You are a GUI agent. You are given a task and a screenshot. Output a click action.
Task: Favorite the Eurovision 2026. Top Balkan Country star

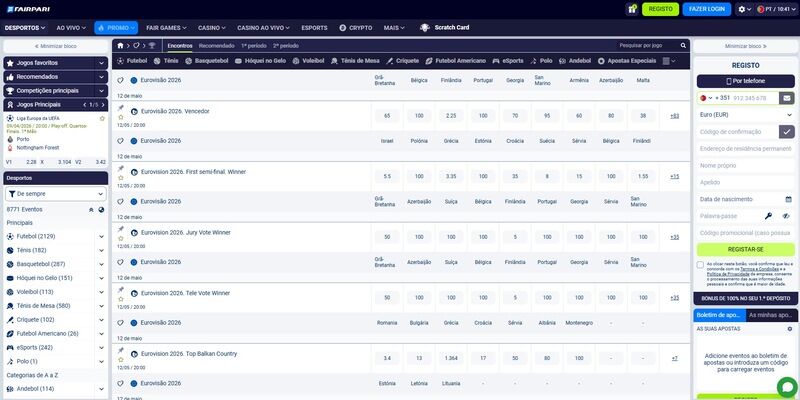coord(121,360)
